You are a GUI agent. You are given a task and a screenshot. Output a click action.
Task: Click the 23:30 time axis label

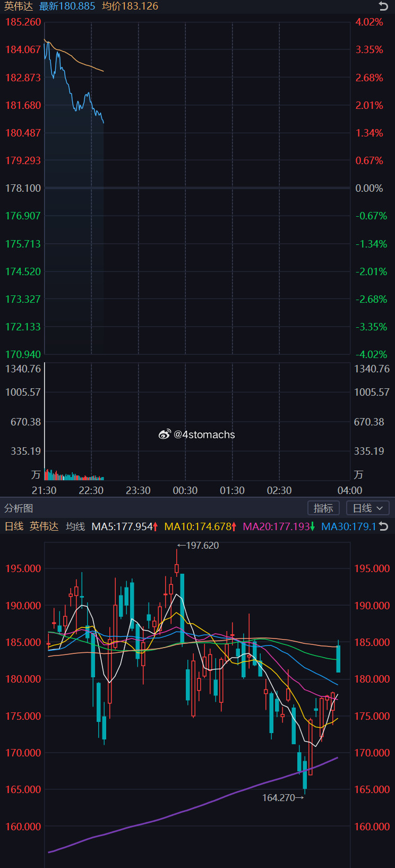click(138, 490)
